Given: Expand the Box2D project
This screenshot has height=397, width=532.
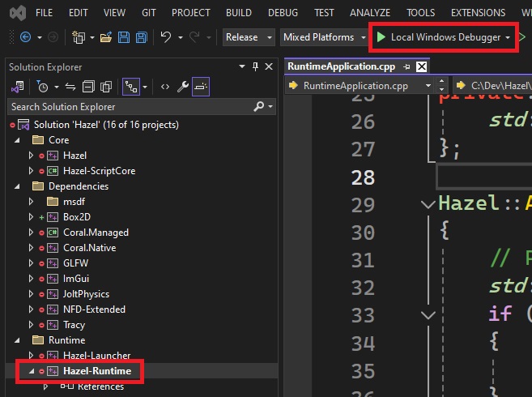Looking at the screenshot, I should (31, 217).
